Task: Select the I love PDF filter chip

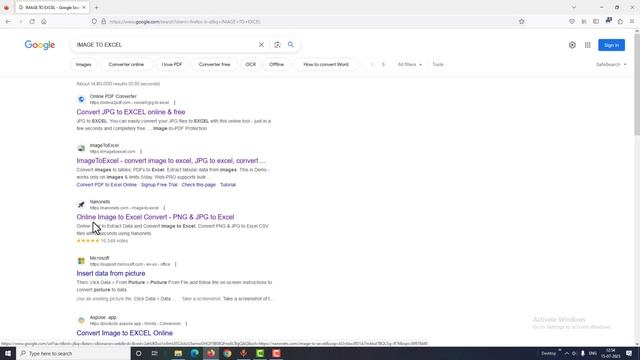Action: (x=172, y=64)
